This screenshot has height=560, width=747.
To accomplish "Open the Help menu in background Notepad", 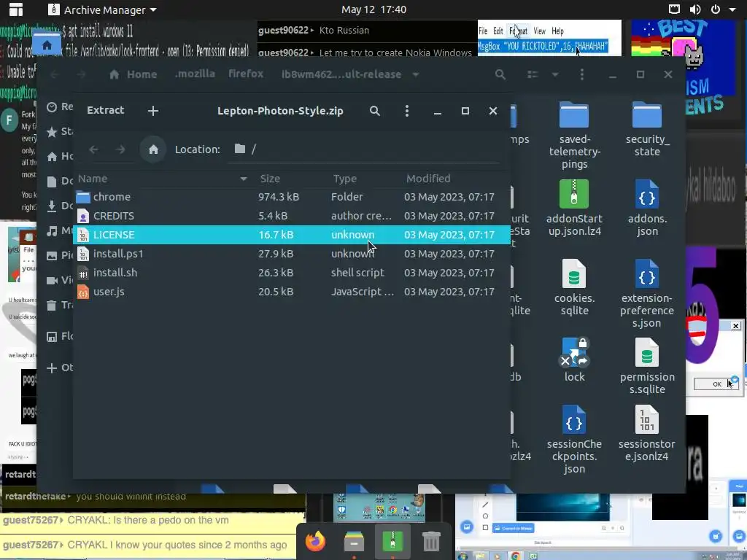I will (557, 31).
